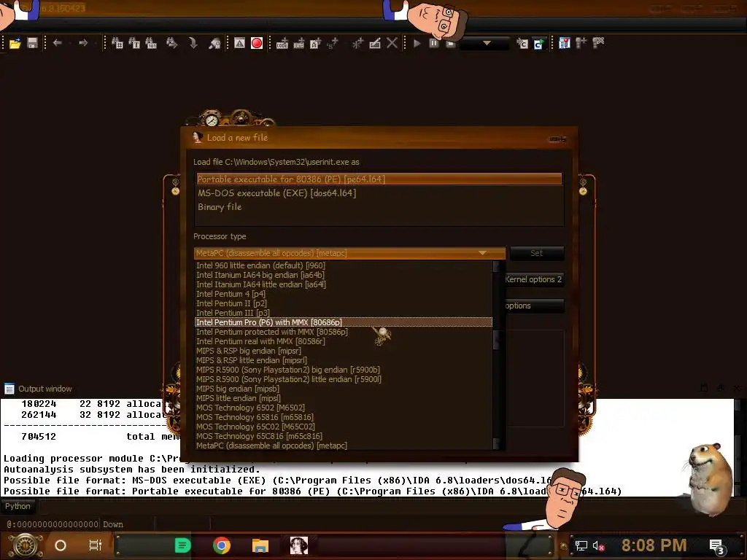This screenshot has width=747, height=560.
Task: Open the debugger selection dropdown in toolbar
Action: [x=487, y=43]
